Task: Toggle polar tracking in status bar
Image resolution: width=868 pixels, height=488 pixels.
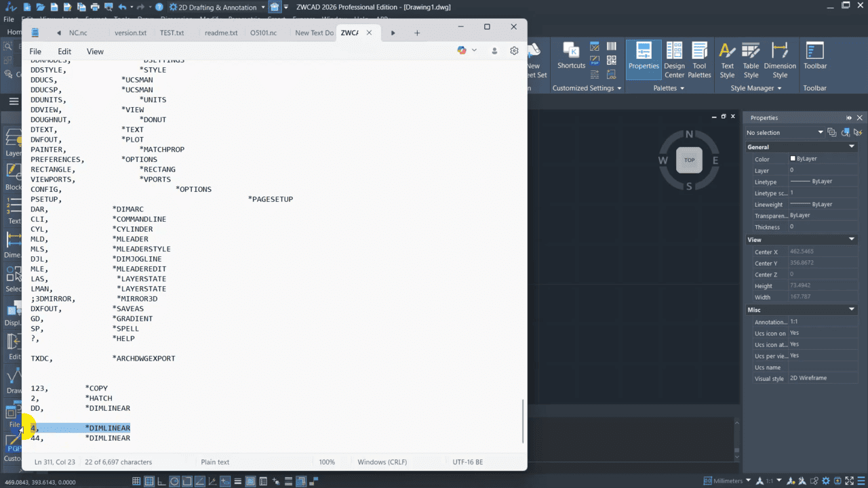Action: pyautogui.click(x=174, y=481)
